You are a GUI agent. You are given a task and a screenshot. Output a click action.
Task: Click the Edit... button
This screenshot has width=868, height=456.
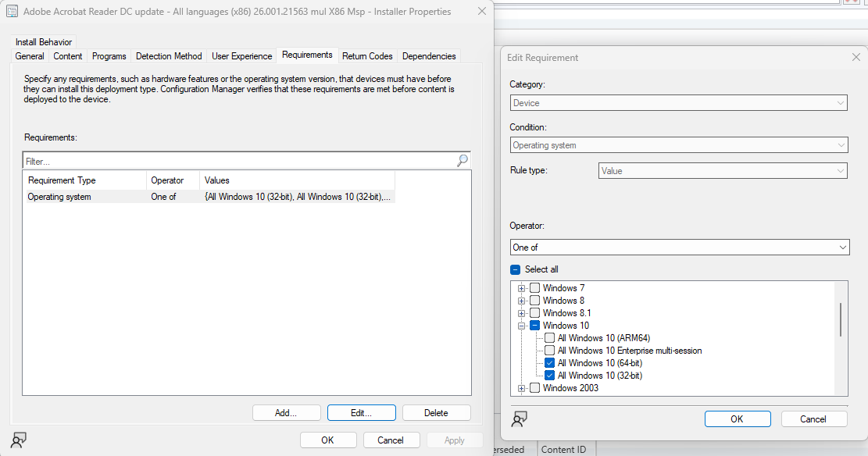click(x=362, y=413)
